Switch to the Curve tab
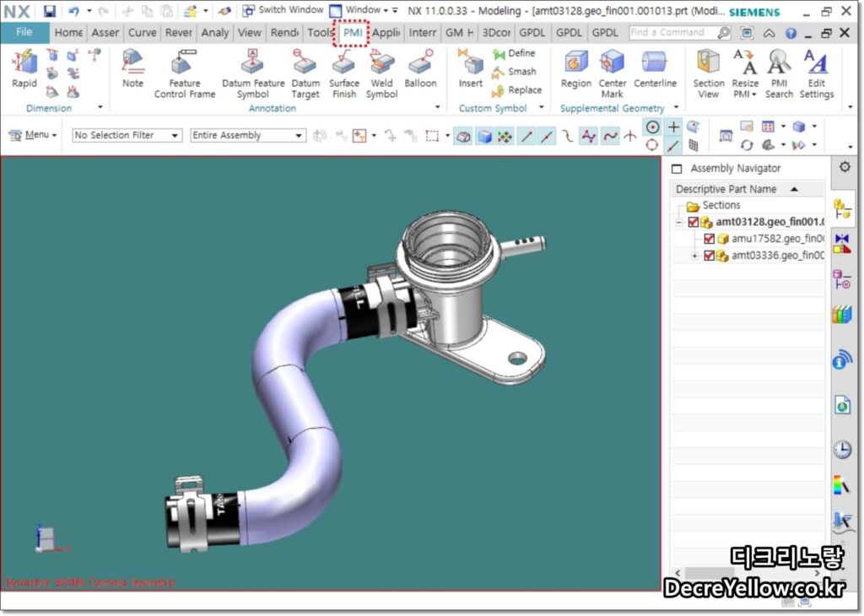Image resolution: width=864 pixels, height=616 pixels. (x=142, y=33)
